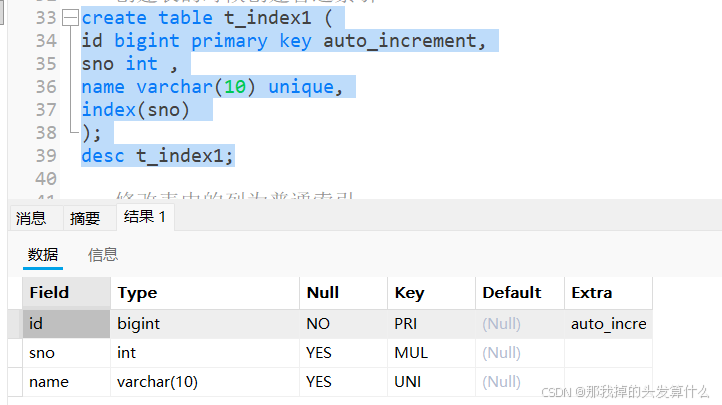
Task: Click the Default column header
Action: tap(520, 293)
